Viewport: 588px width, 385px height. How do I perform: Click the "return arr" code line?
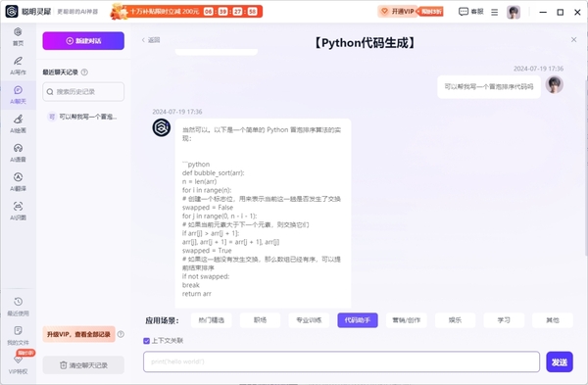(x=197, y=294)
